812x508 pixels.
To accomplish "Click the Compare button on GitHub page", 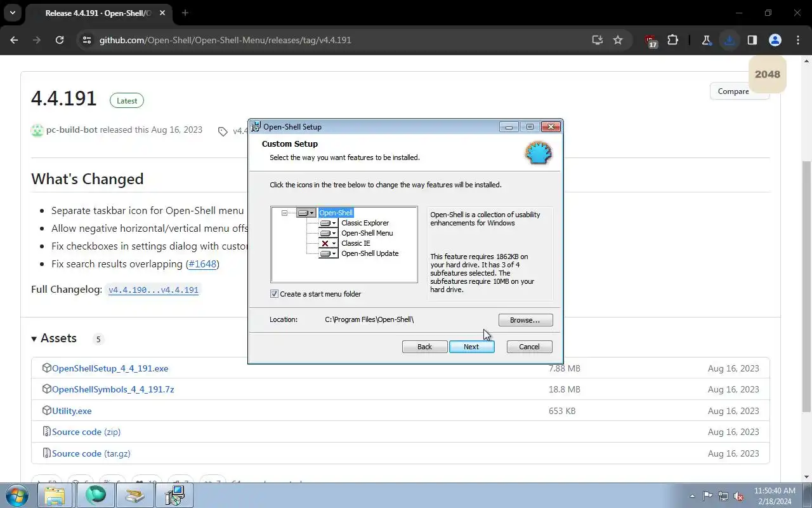I will [733, 91].
